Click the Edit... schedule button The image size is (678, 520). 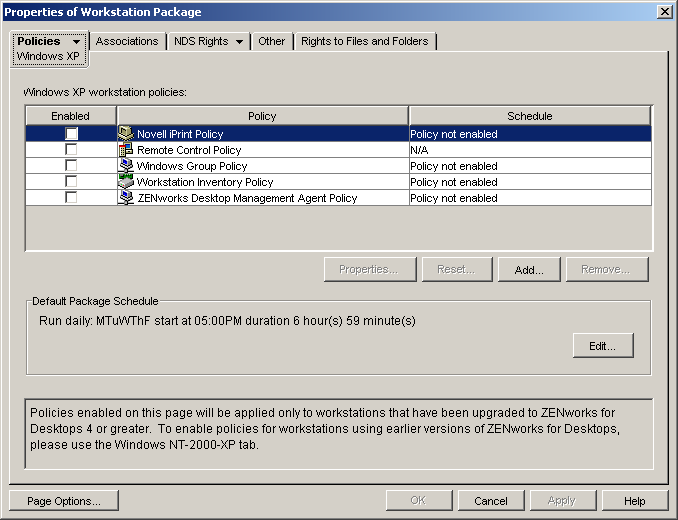pyautogui.click(x=603, y=345)
